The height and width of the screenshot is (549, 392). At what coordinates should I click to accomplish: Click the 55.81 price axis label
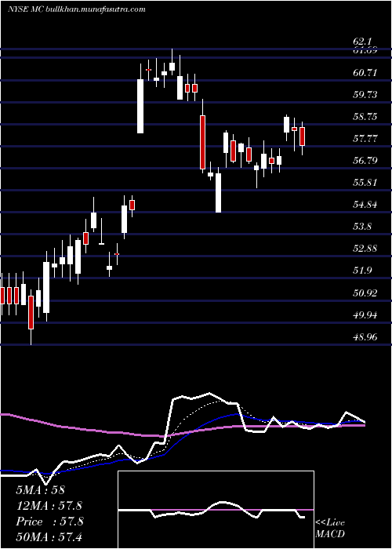point(365,183)
